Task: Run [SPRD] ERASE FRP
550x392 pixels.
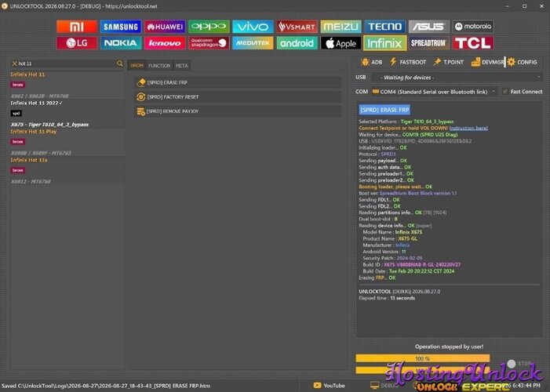Action: click(238, 82)
